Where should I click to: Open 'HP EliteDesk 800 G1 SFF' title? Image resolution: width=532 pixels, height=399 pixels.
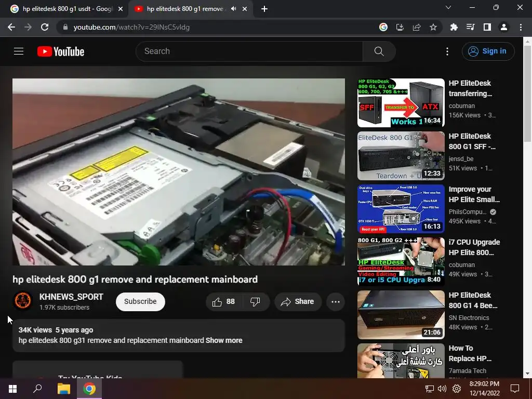pos(472,141)
